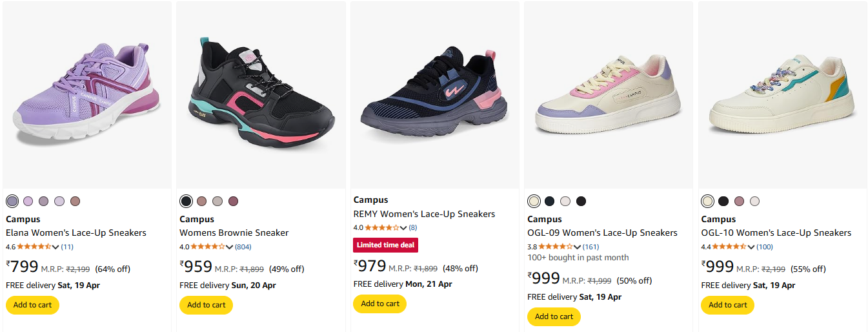This screenshot has width=868, height=332.
Task: View the 161 ratings for OGL-09
Action: (590, 247)
